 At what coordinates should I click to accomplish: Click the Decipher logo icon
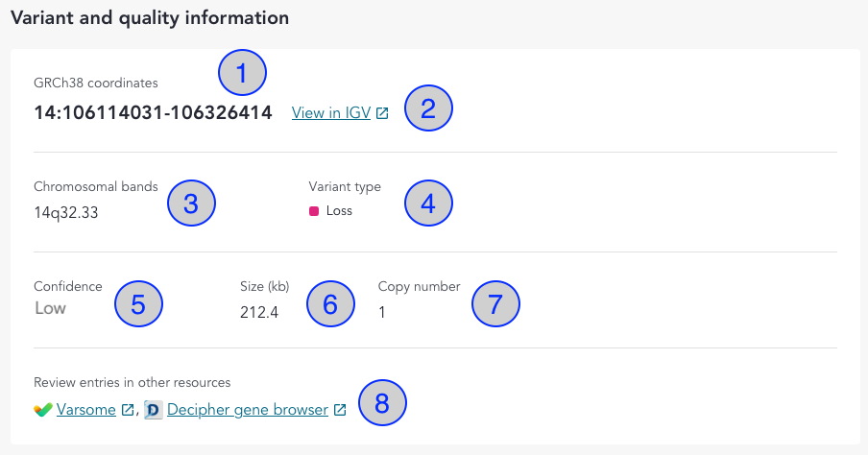tap(153, 410)
